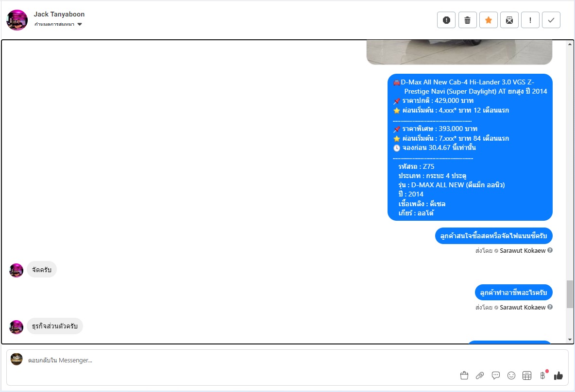
Task: Click the table grid icon in composer
Action: click(x=527, y=376)
